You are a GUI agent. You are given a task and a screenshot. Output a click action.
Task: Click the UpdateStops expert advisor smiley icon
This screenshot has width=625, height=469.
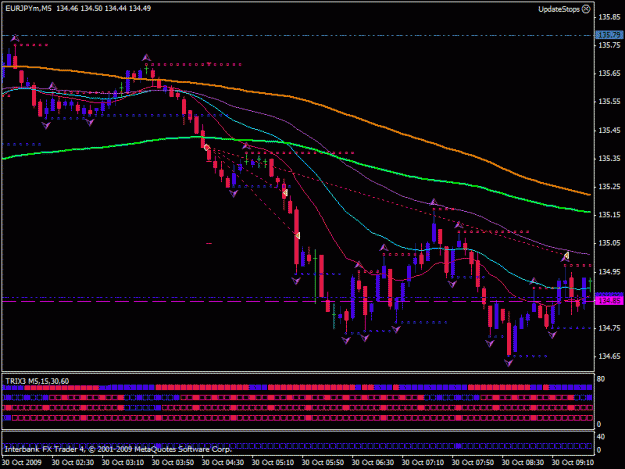[586, 9]
